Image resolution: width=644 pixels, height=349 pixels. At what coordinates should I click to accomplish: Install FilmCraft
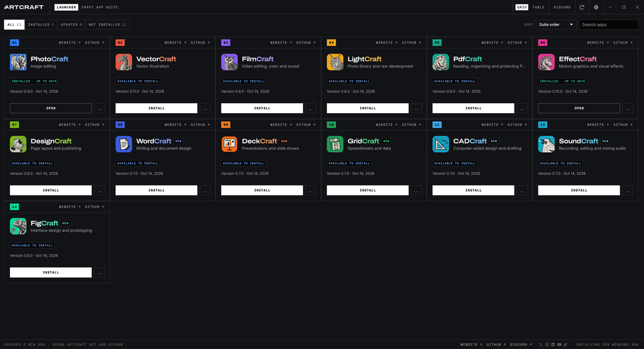(262, 108)
